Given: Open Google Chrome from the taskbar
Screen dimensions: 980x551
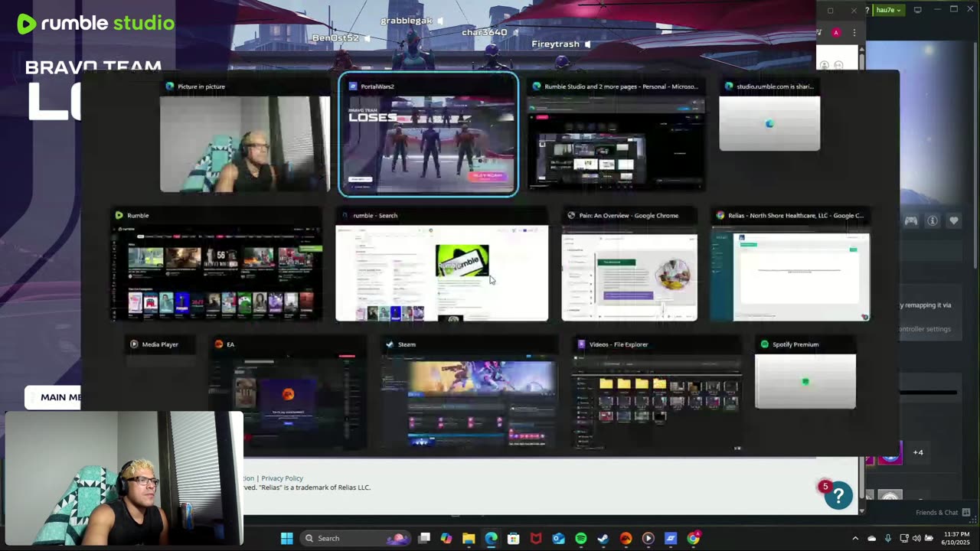Looking at the screenshot, I should coord(693,538).
